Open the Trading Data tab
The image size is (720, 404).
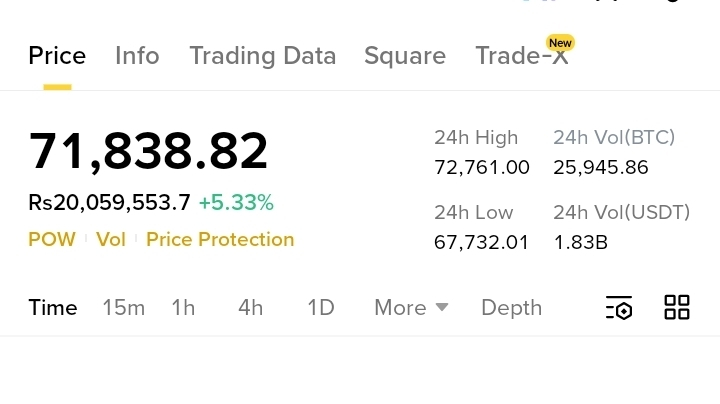click(262, 56)
